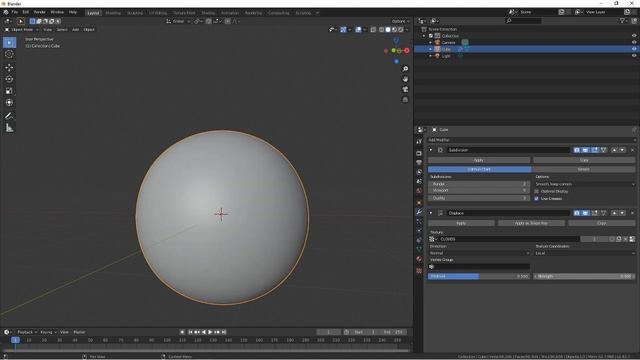This screenshot has width=640, height=360.
Task: Open the Smooth keep corners dropdown
Action: coord(584,184)
